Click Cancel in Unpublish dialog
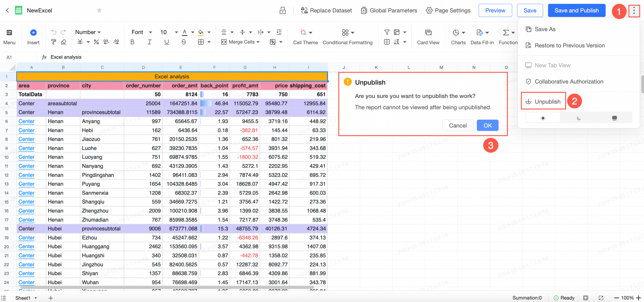This screenshot has height=302, width=644. pos(457,125)
